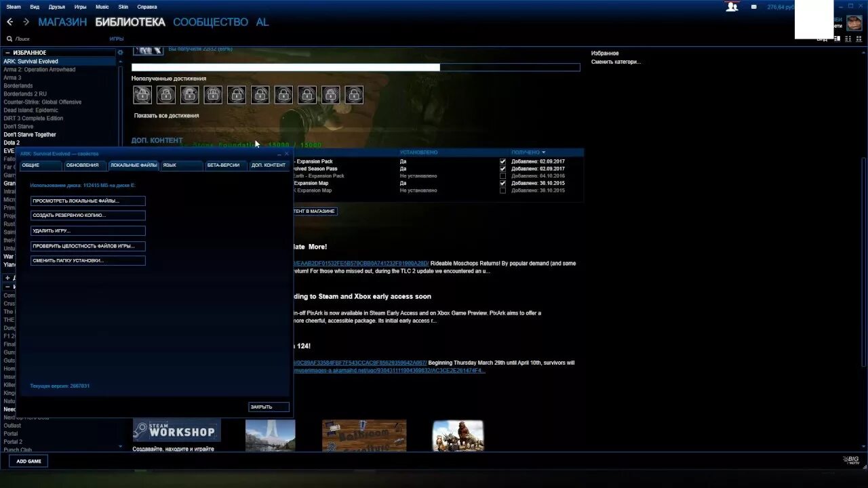Image resolution: width=868 pixels, height=488 pixels.
Task: Click Показать все достижения link
Action: (167, 116)
